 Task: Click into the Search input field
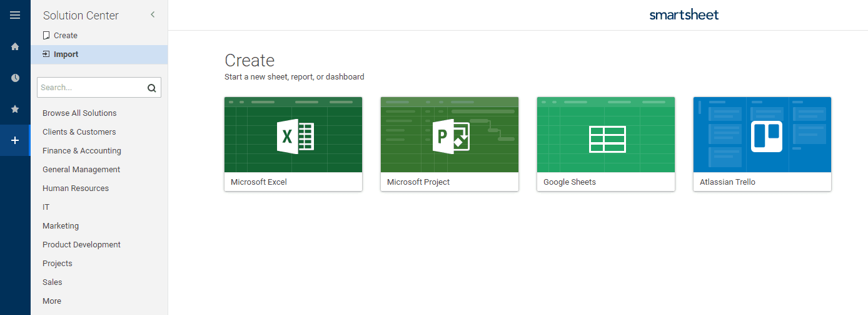click(91, 88)
